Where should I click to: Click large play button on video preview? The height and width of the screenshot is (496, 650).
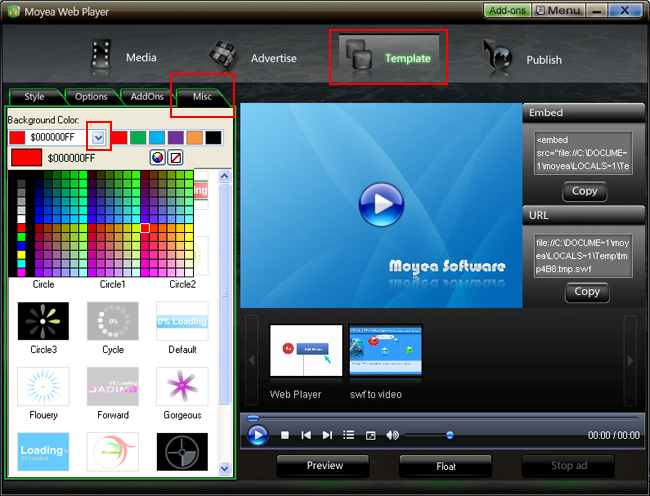coord(381,204)
